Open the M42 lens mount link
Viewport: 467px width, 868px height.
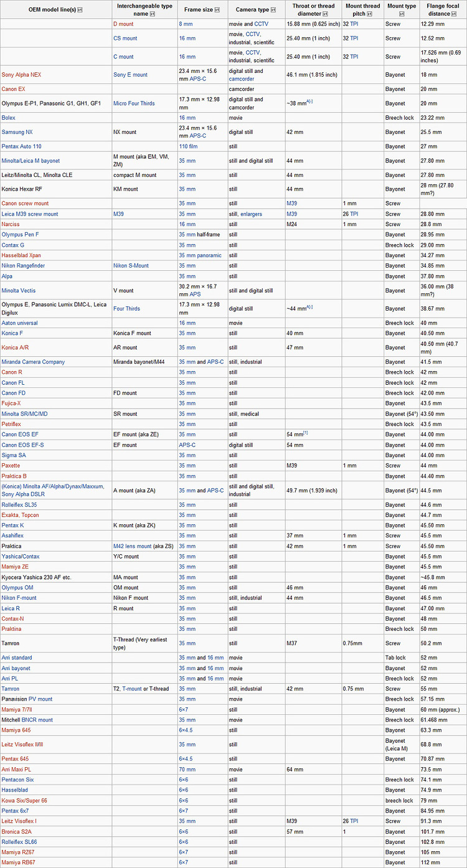click(x=132, y=545)
